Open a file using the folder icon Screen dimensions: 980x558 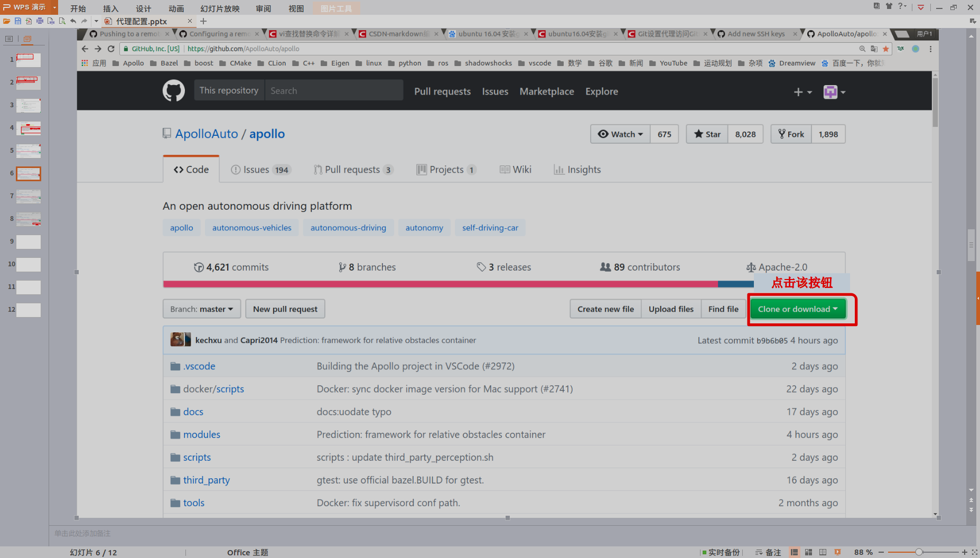(x=7, y=21)
